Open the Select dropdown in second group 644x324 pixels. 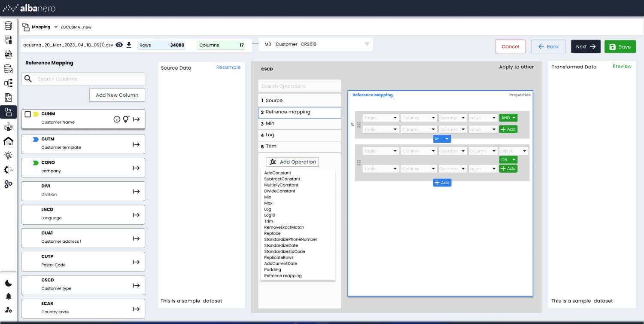(513, 151)
